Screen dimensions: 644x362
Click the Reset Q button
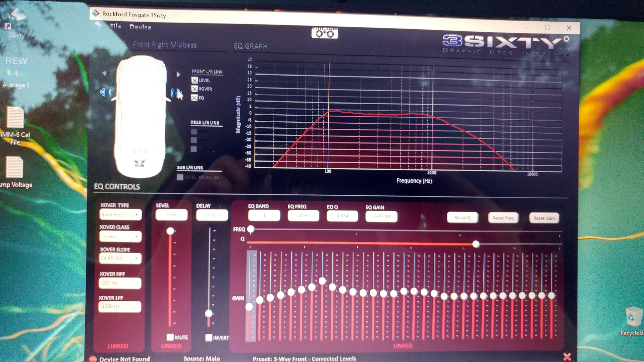463,218
